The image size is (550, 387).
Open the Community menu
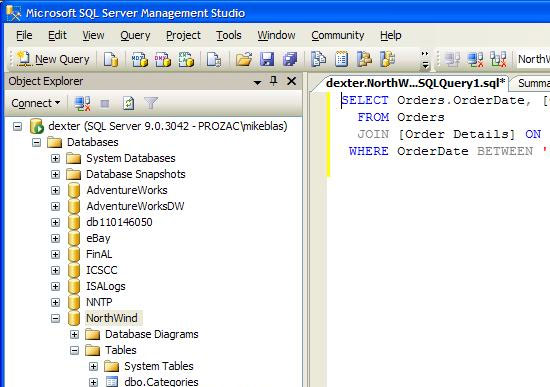(338, 35)
